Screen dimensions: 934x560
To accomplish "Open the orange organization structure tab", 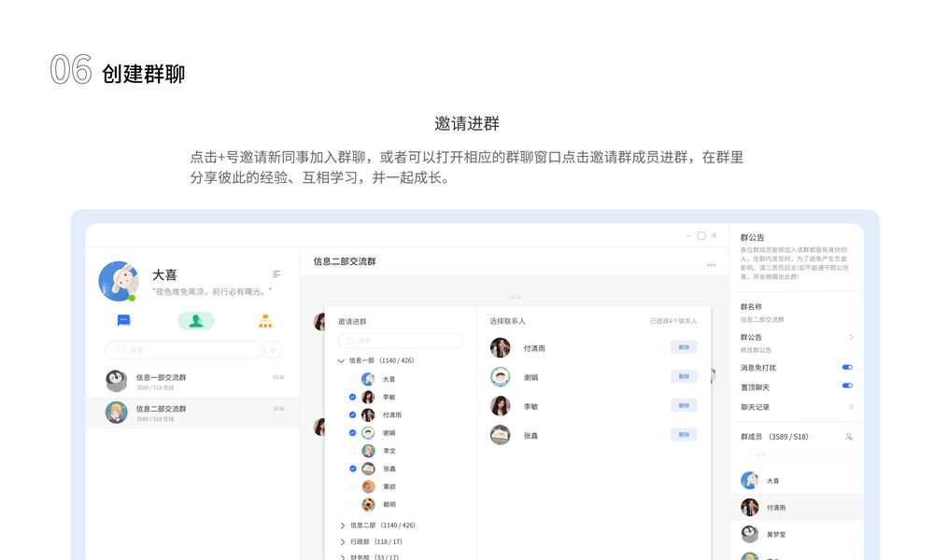I will coord(265,321).
